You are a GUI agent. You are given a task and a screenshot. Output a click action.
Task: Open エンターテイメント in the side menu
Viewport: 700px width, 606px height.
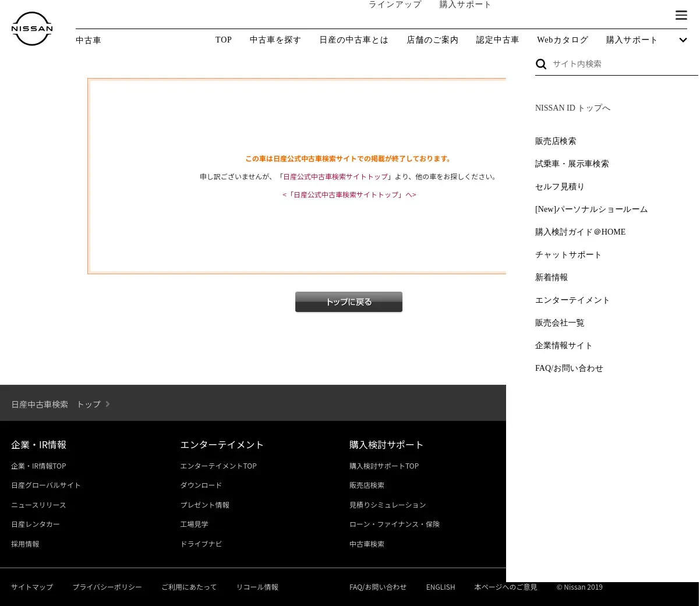pos(572,300)
